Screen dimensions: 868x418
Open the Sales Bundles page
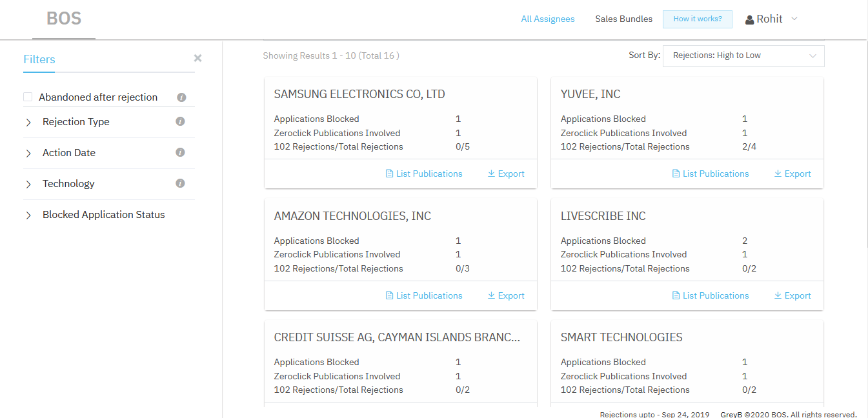(623, 19)
